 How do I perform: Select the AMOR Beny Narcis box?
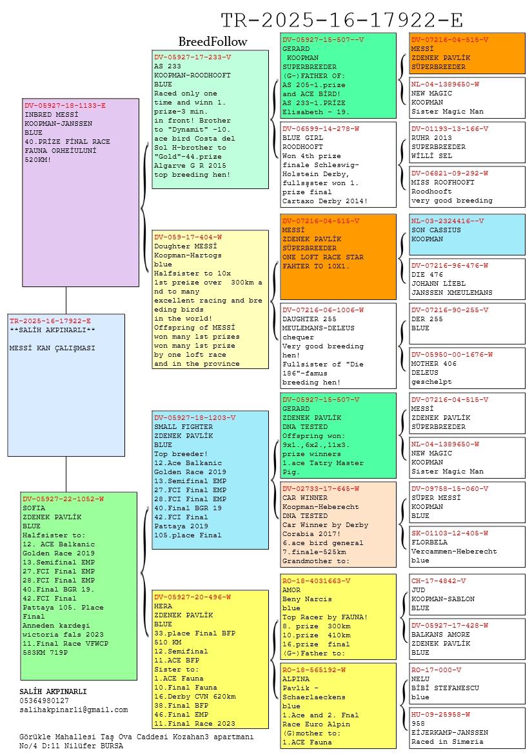pos(339,617)
